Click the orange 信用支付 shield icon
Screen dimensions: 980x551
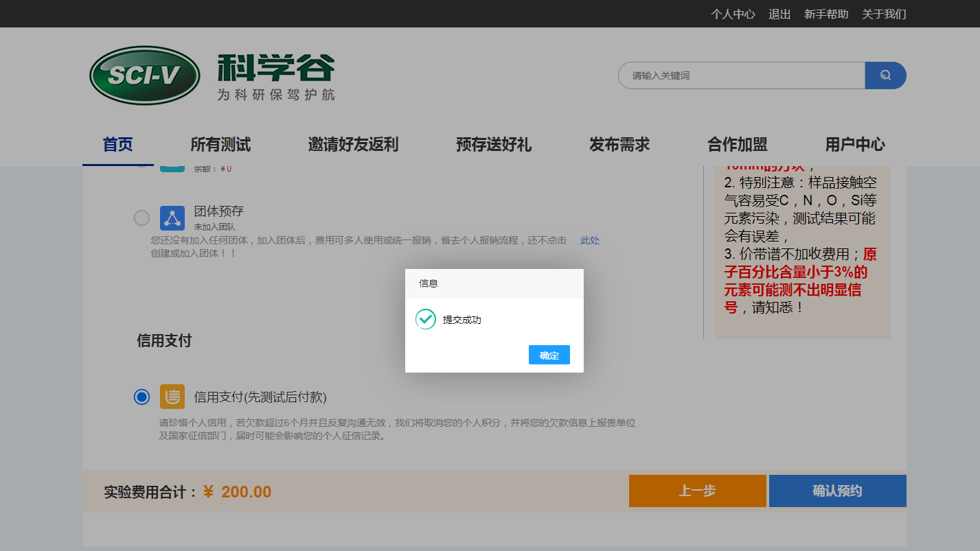point(172,397)
